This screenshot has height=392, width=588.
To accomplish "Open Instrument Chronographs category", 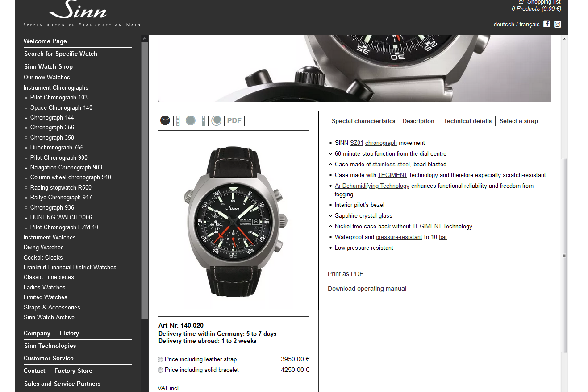I will (56, 87).
